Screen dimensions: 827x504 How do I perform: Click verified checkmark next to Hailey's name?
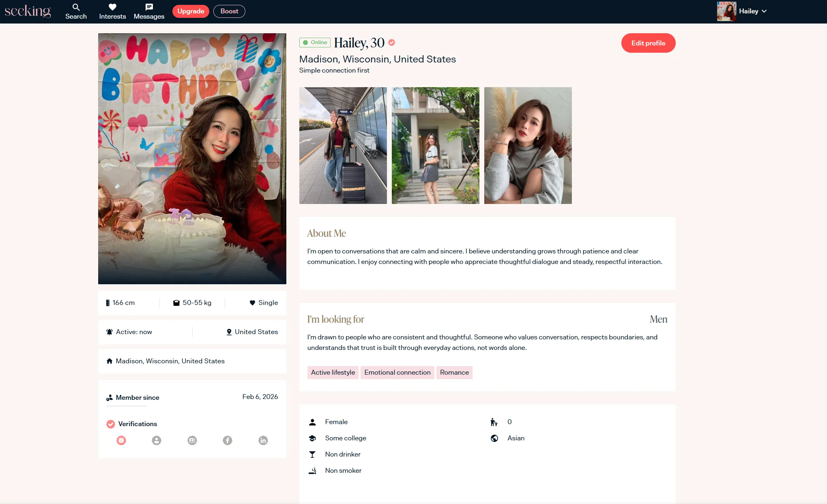point(392,42)
